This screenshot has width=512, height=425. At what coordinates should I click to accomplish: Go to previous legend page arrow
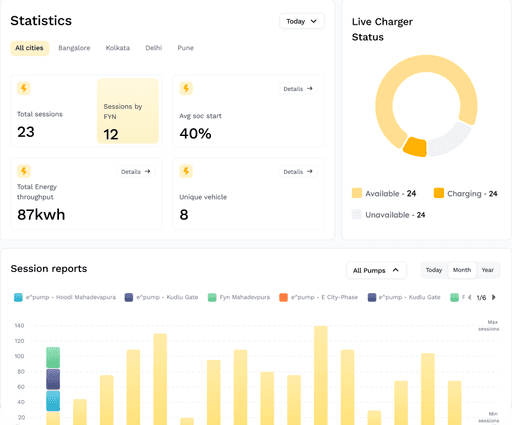(x=469, y=297)
